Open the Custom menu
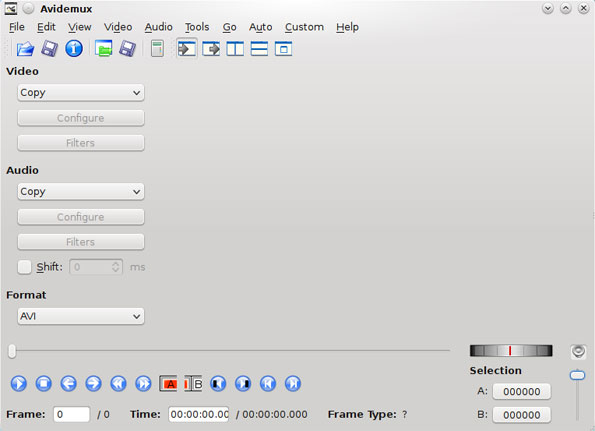Image resolution: width=595 pixels, height=431 pixels. pyautogui.click(x=304, y=27)
